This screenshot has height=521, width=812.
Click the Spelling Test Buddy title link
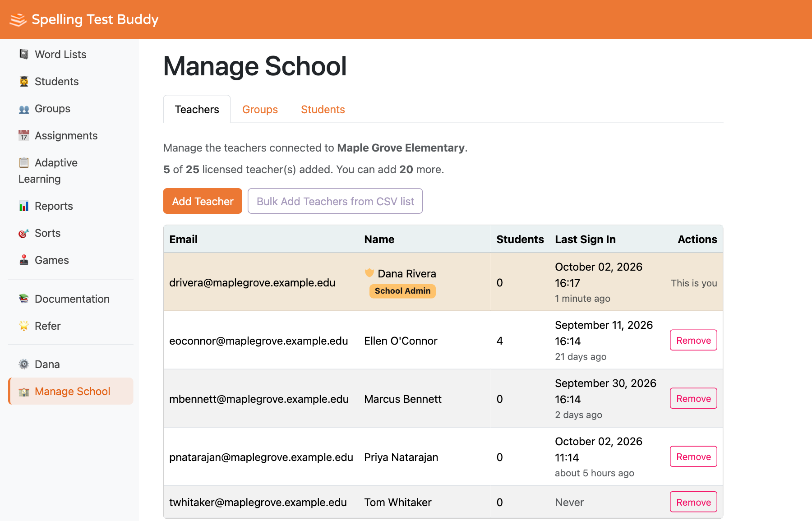95,19
